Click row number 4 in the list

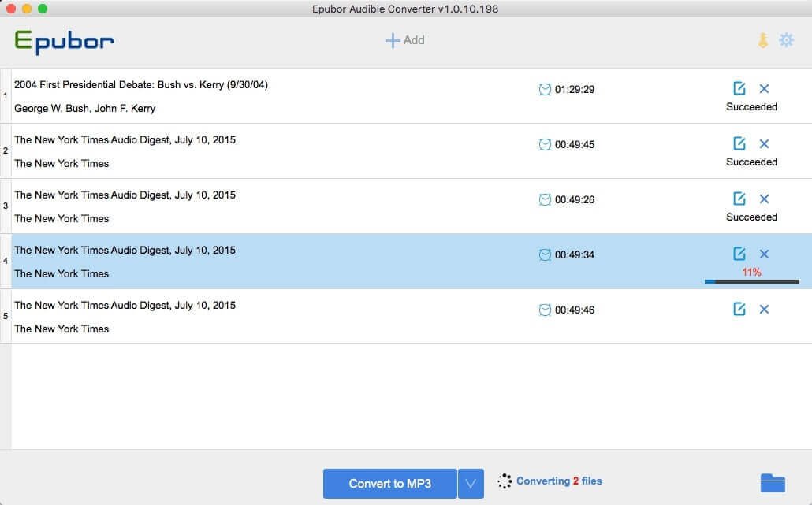point(6,261)
